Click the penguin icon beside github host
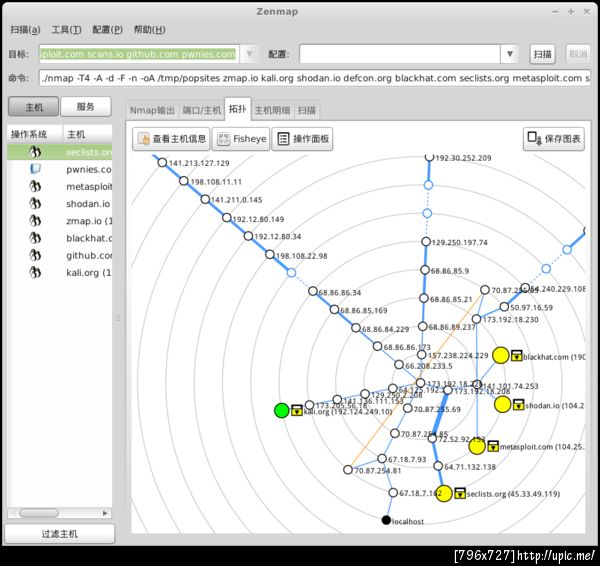This screenshot has width=600, height=566. point(35,255)
